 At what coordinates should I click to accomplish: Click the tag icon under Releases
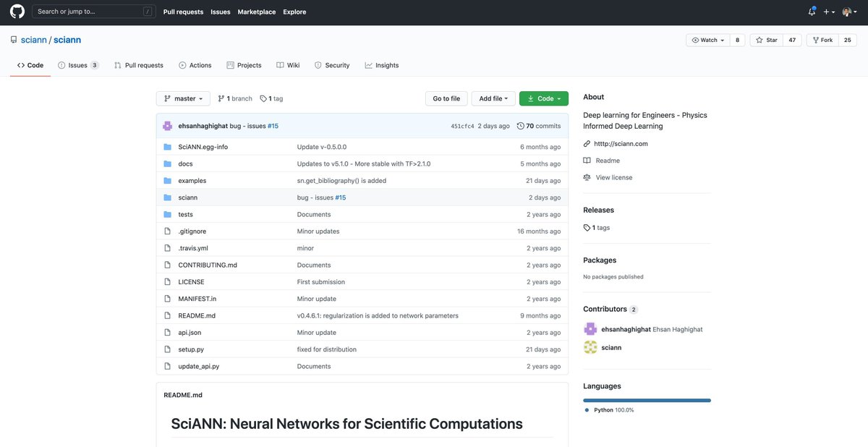pyautogui.click(x=587, y=228)
